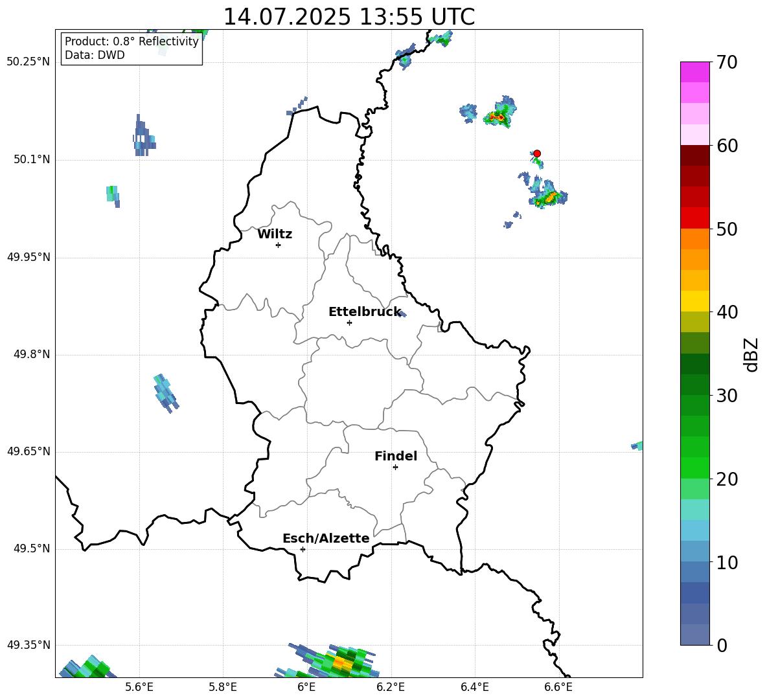Click the Findel cross marker

pyautogui.click(x=396, y=468)
